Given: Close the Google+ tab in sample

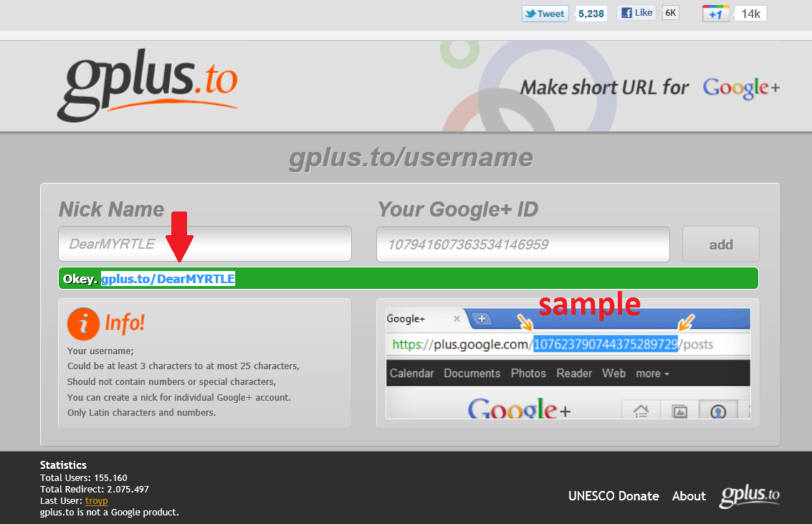Looking at the screenshot, I should pos(457,319).
